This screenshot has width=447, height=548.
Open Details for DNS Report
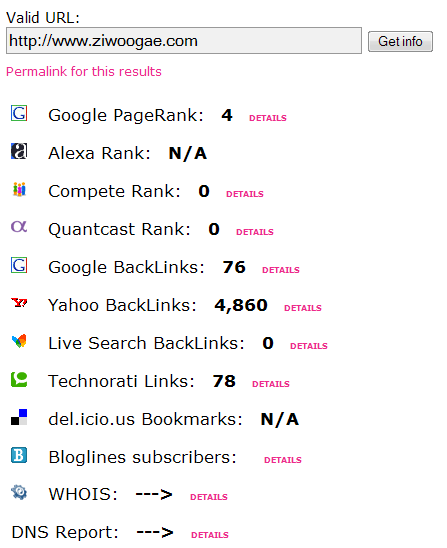(x=210, y=535)
